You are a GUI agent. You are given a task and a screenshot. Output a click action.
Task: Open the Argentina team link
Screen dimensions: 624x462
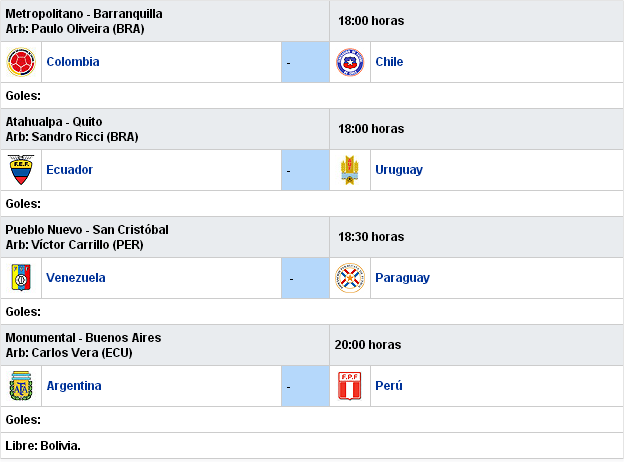[x=74, y=386]
